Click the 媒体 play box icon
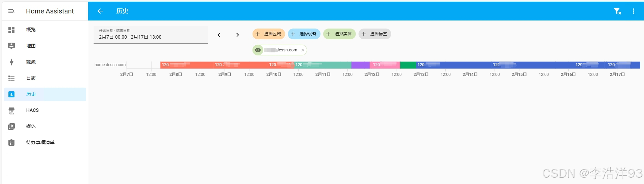 point(11,126)
